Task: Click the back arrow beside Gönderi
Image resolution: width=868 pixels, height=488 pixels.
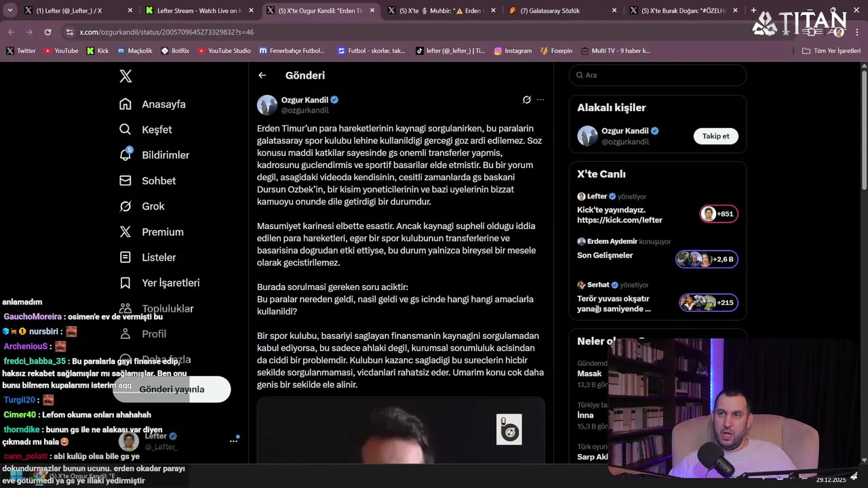Action: tap(262, 75)
